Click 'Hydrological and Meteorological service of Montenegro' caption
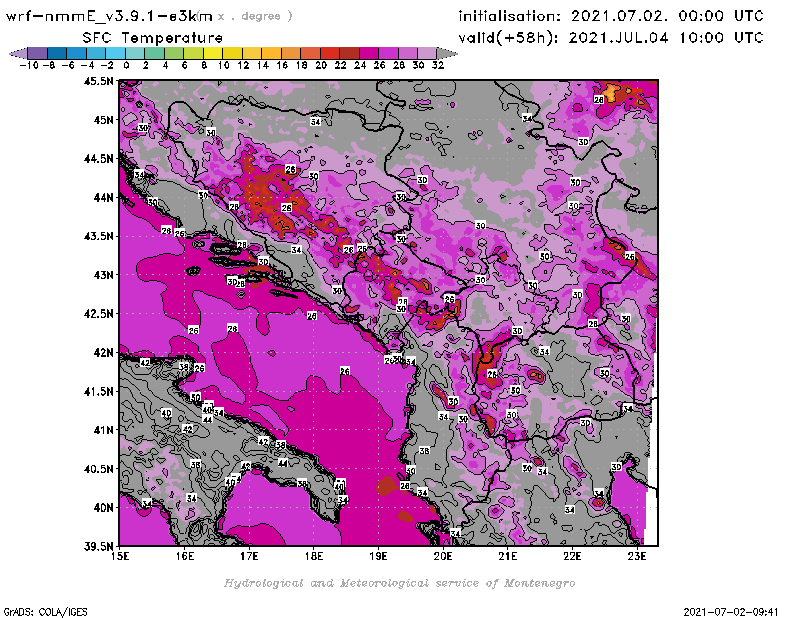Viewport: 800px width, 618px height. pyautogui.click(x=399, y=583)
